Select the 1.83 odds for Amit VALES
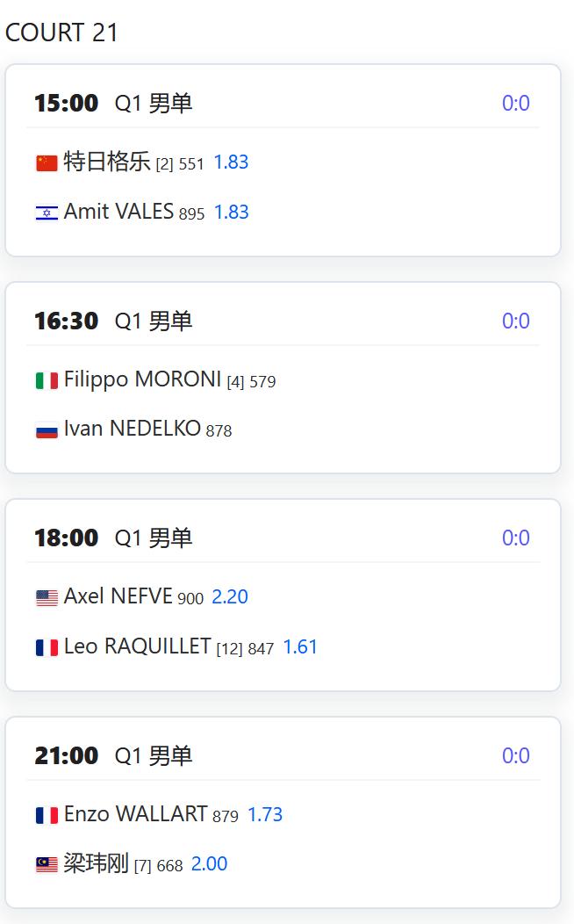This screenshot has width=574, height=924. [x=232, y=213]
